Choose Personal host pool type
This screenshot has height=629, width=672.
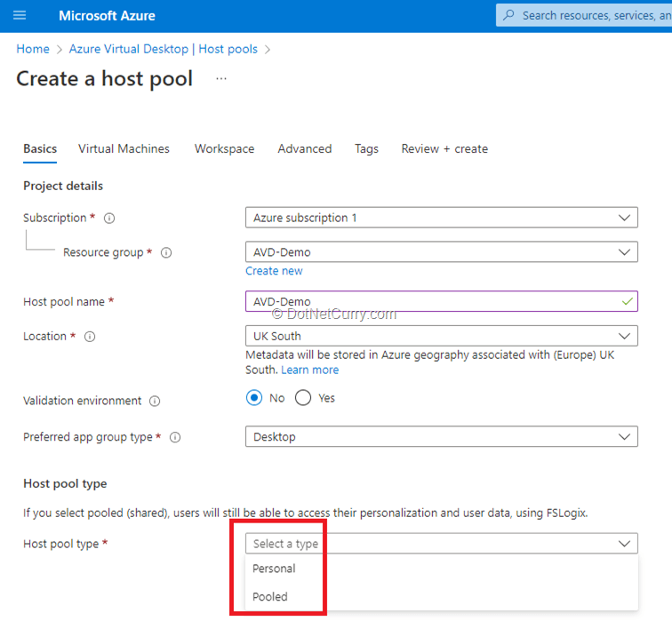point(442,569)
